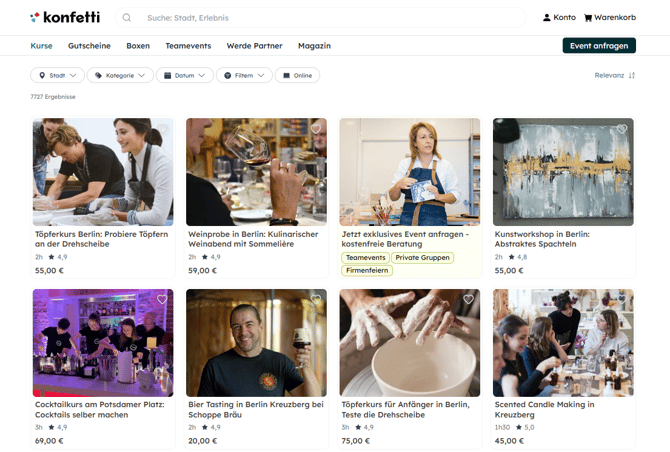Screen dimensions: 670x452
Task: Click title Scented Candle Making in Kreuzberg
Action: pyautogui.click(x=544, y=410)
